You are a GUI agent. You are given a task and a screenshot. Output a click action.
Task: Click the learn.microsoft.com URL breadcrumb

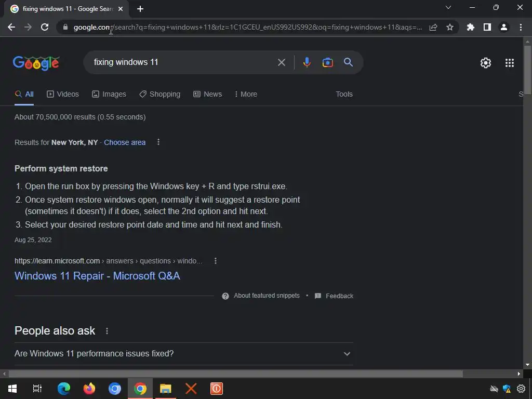(x=109, y=261)
